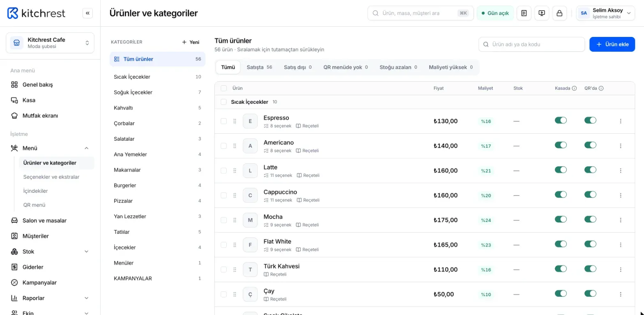The width and height of the screenshot is (644, 315).
Task: Open Mutfak ekranı in the sidebar
Action: point(50,116)
